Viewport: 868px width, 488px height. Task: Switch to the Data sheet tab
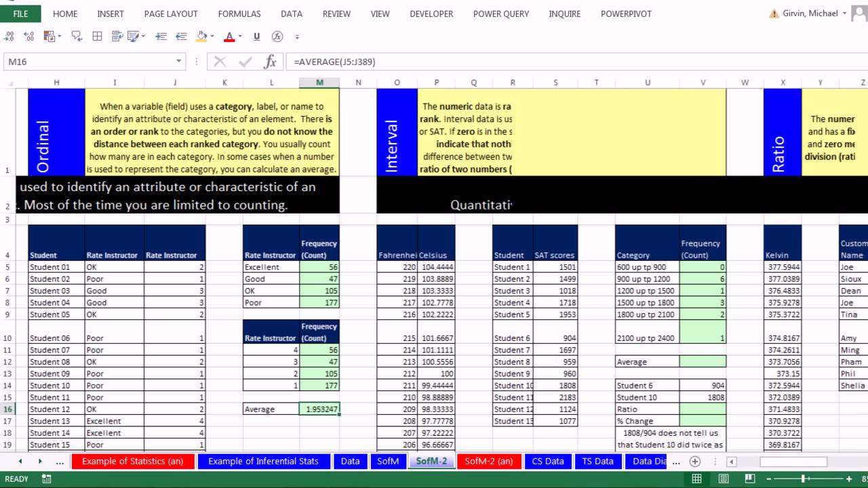pos(350,462)
